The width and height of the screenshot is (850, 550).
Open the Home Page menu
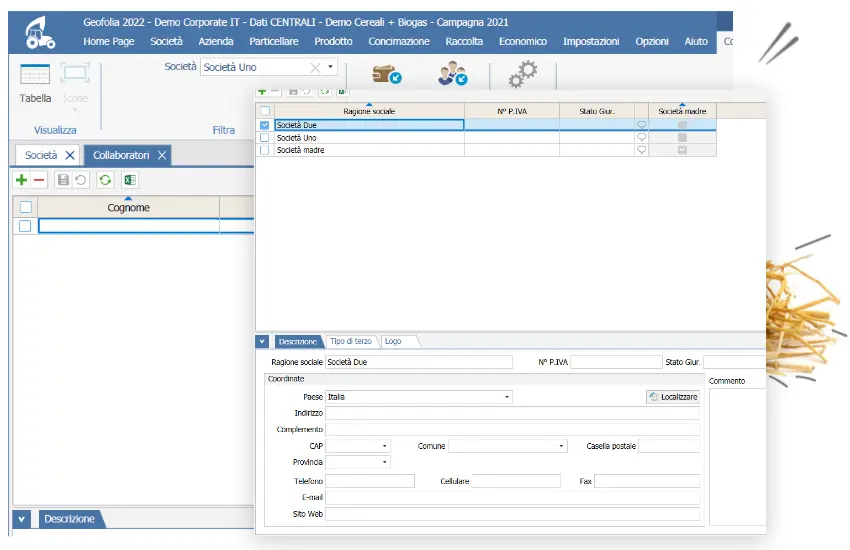pyautogui.click(x=109, y=42)
